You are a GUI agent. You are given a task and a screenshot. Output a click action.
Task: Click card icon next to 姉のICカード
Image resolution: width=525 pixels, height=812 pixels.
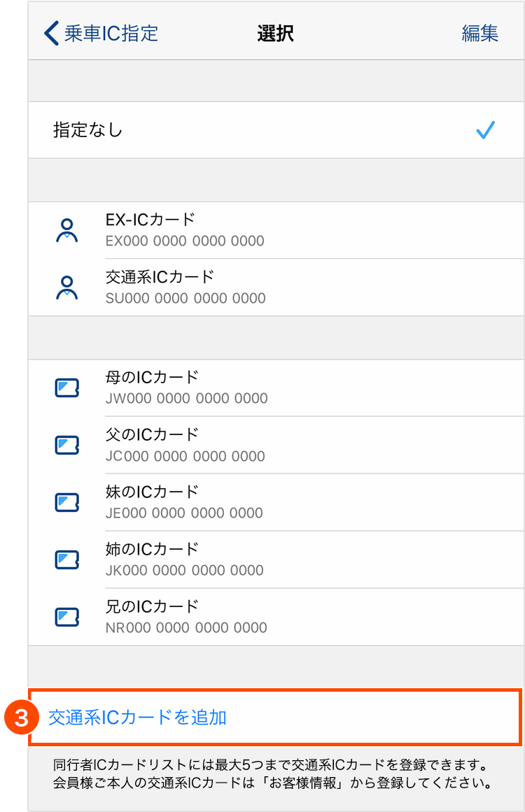coord(66,560)
